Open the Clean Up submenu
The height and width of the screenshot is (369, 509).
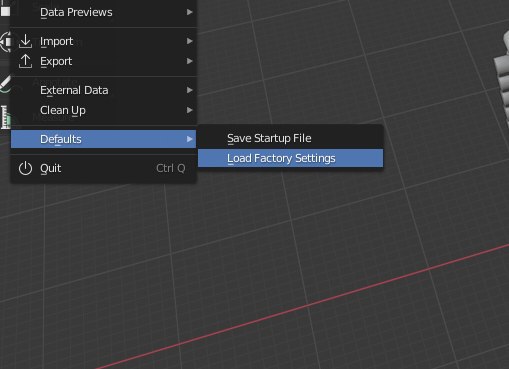point(104,110)
